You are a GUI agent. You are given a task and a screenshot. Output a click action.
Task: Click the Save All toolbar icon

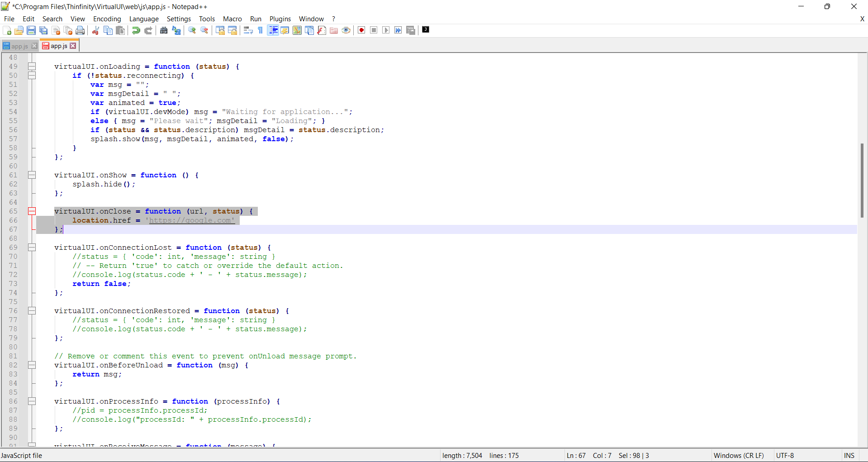pyautogui.click(x=43, y=30)
